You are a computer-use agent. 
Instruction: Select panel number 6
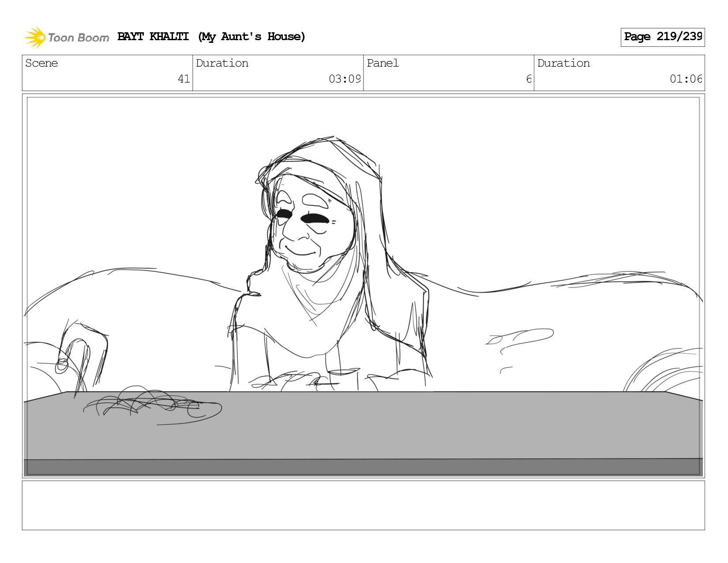(529, 79)
